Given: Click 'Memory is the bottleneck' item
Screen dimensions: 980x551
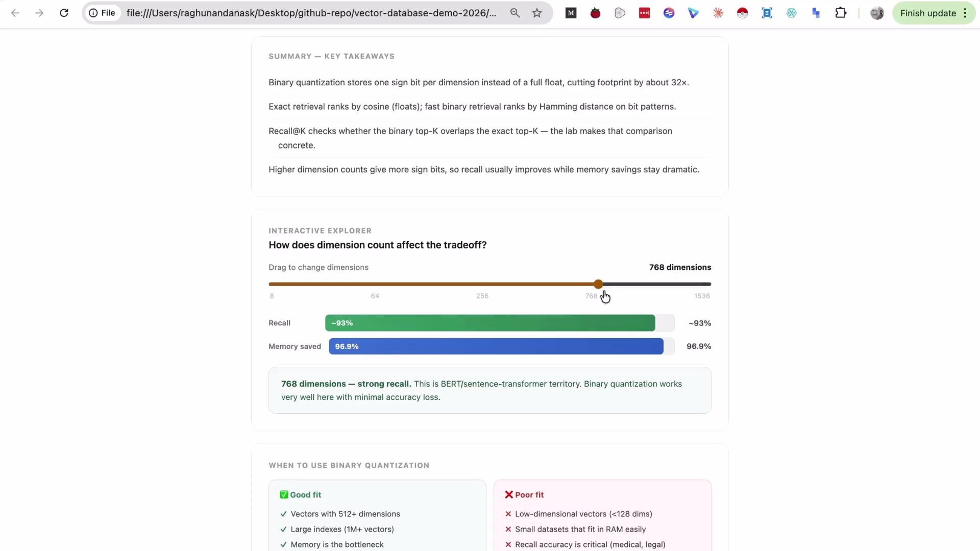Looking at the screenshot, I should (x=337, y=545).
